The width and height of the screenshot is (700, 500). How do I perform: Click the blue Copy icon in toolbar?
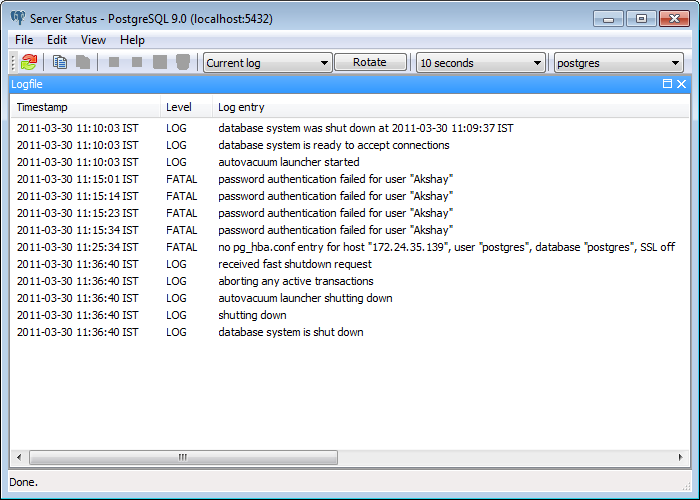(x=60, y=62)
